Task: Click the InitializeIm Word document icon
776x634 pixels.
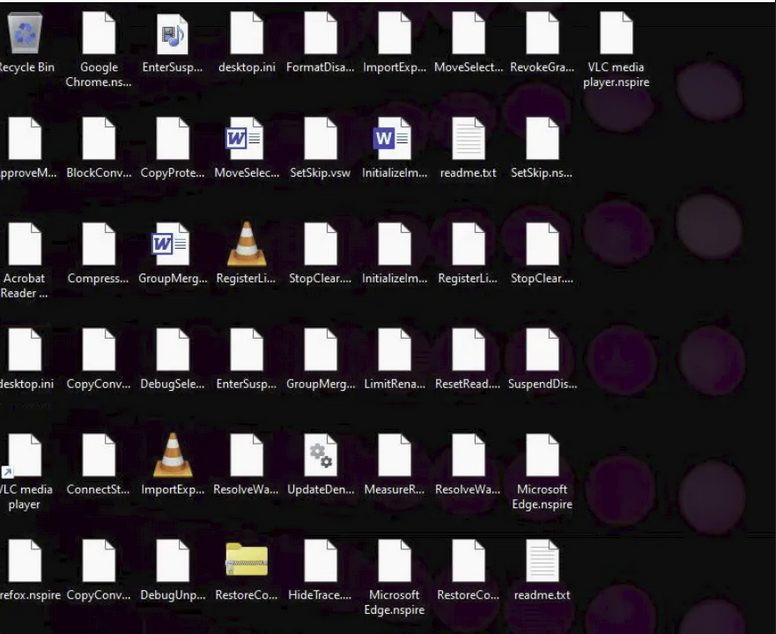Action: (394, 140)
